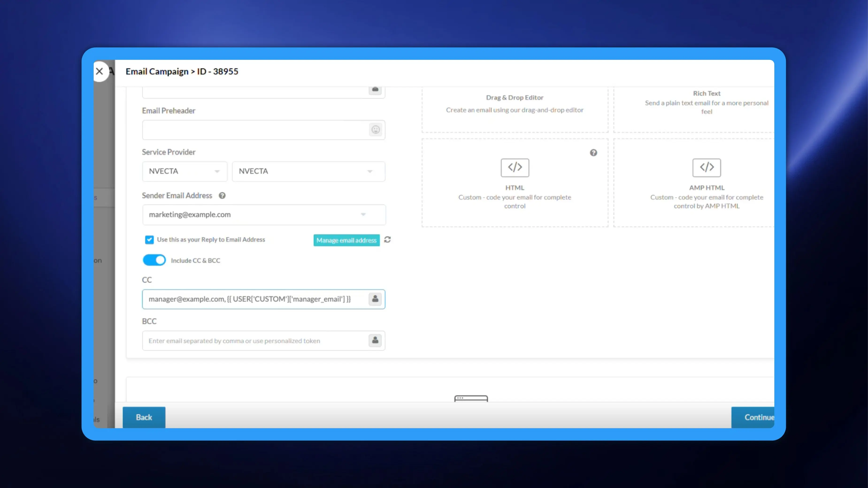Screen dimensions: 868x488
Task: Click the AMP HTML description text
Action: click(x=707, y=201)
